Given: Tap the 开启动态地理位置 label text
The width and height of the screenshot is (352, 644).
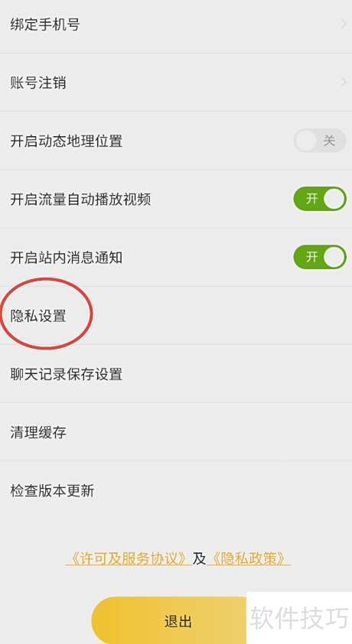Looking at the screenshot, I should [66, 141].
